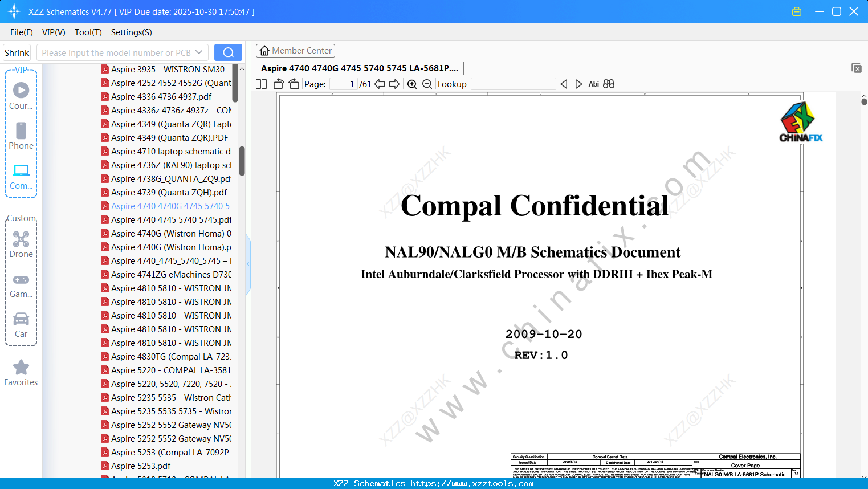The height and width of the screenshot is (489, 868).
Task: Open file Aspire 4830TG (Compal LA-723
Action: tap(166, 356)
